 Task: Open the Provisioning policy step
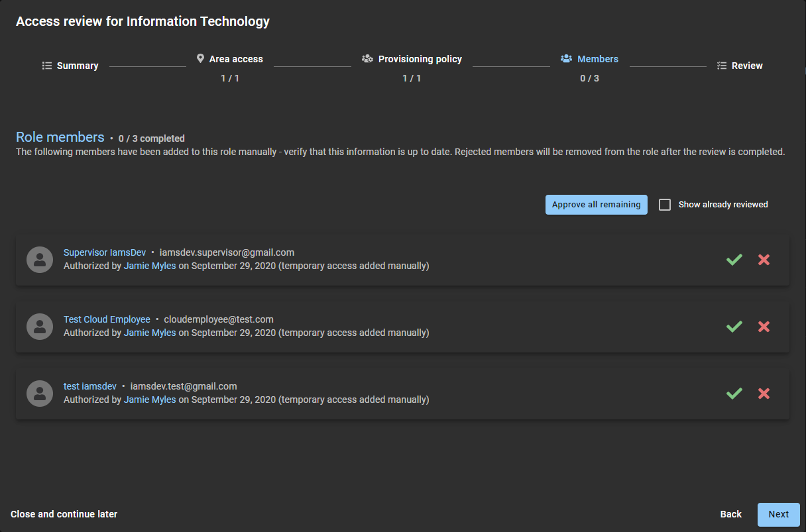pyautogui.click(x=412, y=59)
